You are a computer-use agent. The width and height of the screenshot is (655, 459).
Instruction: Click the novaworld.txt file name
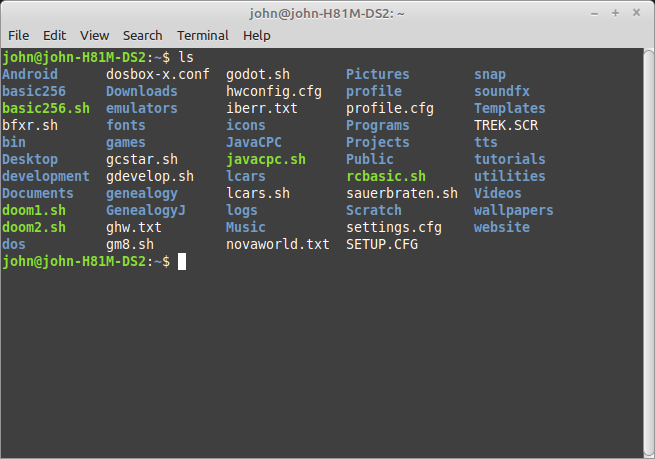pos(277,244)
